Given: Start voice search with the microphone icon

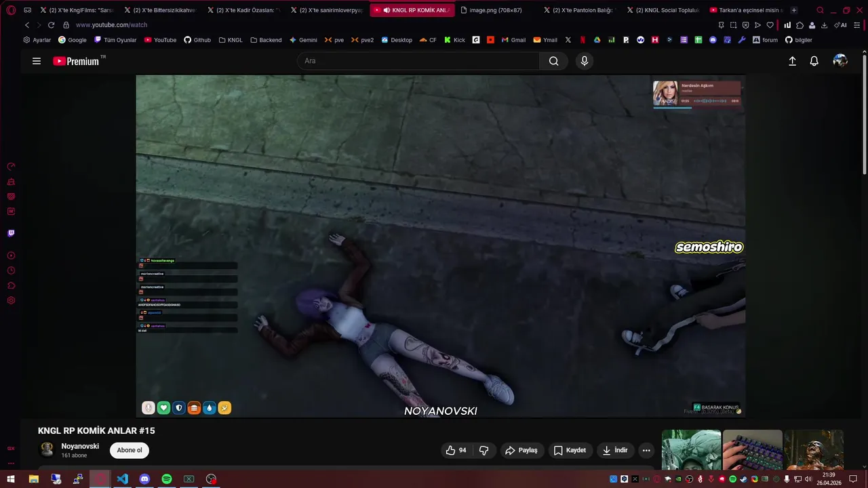Looking at the screenshot, I should pyautogui.click(x=585, y=61).
